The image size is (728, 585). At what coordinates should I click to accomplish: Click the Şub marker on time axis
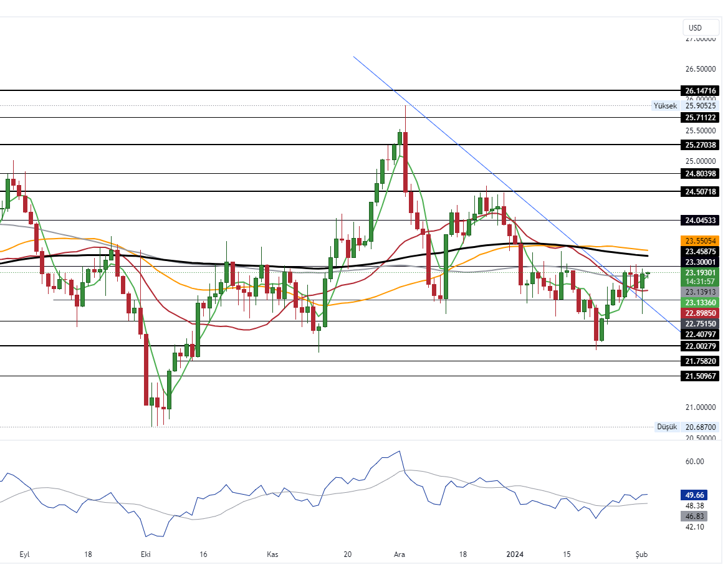pos(642,554)
